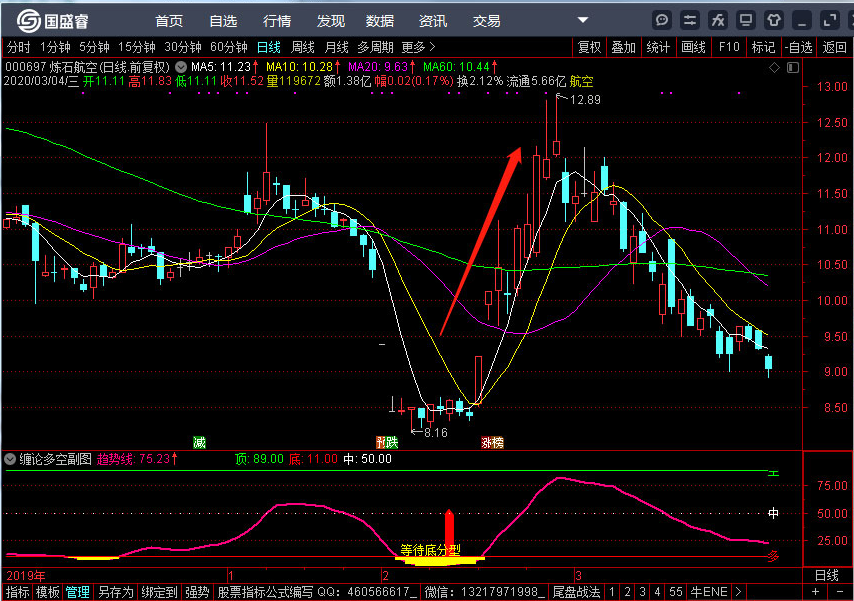Screen dimensions: 854x601
Task: Open the 首页 menu
Action: 169,21
